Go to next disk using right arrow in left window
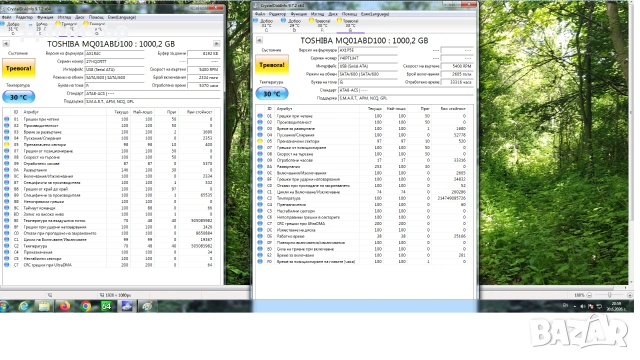 217,43
